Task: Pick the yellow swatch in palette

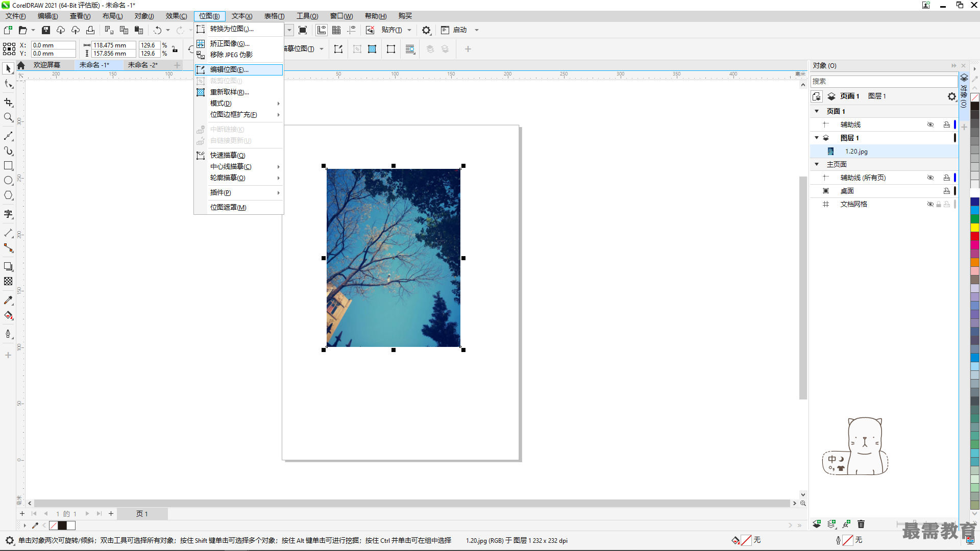Action: click(x=974, y=228)
